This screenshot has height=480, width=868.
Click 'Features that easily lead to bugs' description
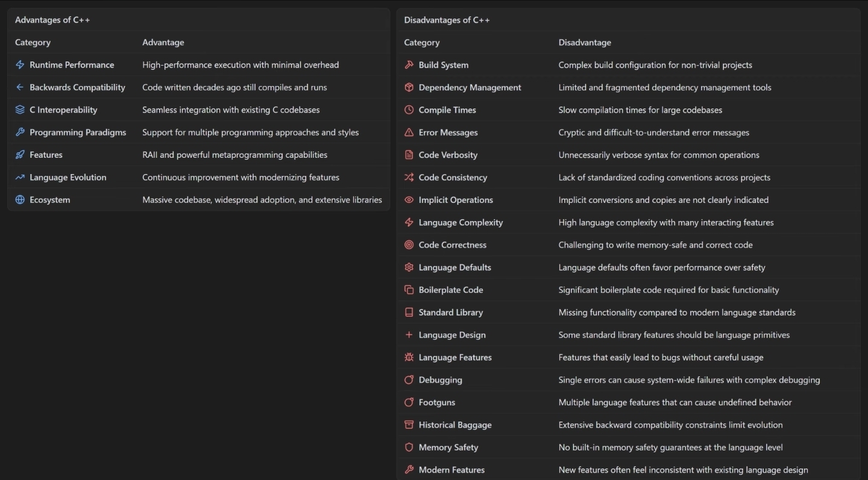tap(661, 357)
